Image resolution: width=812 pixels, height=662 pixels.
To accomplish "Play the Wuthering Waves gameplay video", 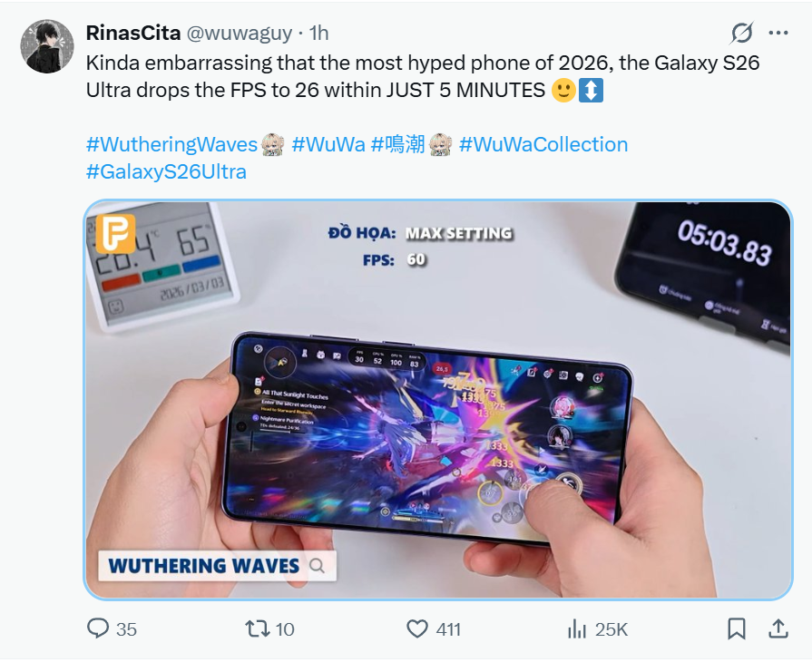I will click(438, 400).
